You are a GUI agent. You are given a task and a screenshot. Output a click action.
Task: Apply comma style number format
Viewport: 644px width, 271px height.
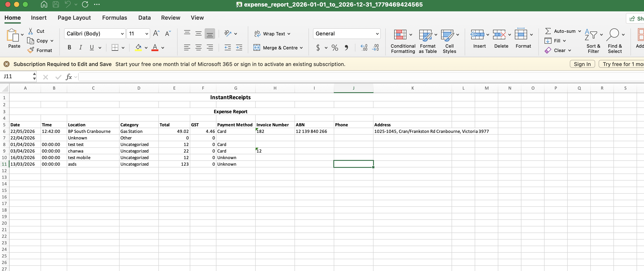click(346, 48)
